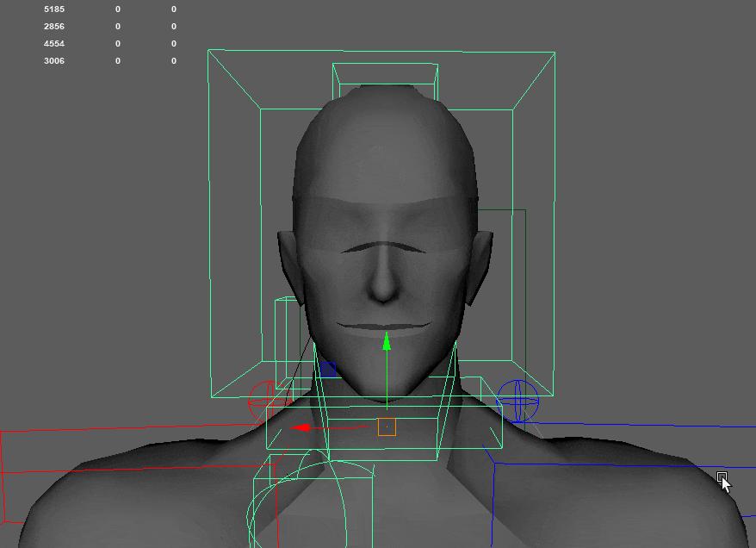Click the character's nose on the head mesh

point(383,280)
